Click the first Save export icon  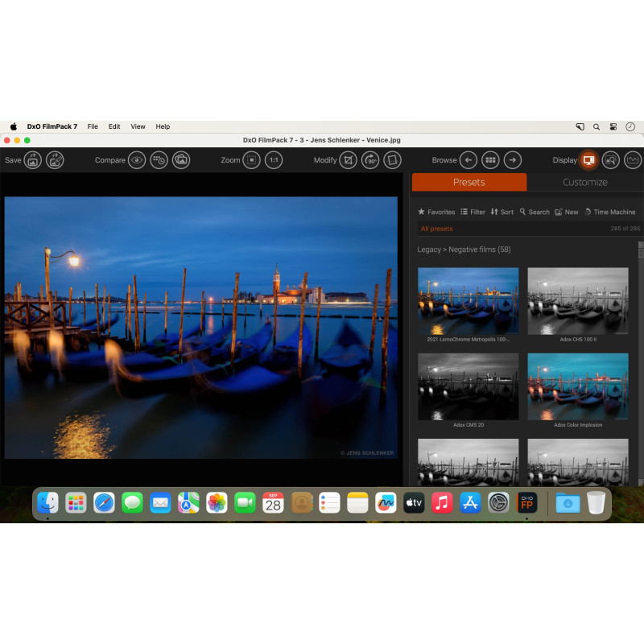click(x=33, y=160)
